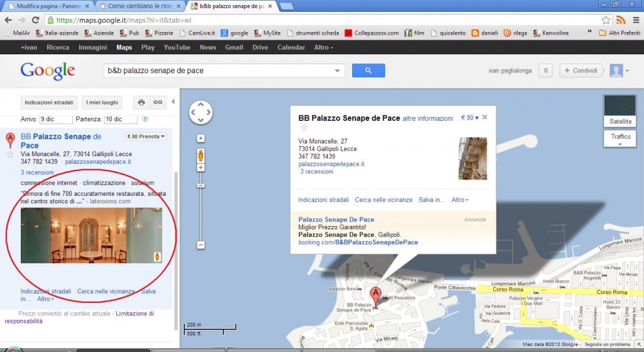Open the Traffico layer dropdown
644x352 pixels.
(x=620, y=139)
